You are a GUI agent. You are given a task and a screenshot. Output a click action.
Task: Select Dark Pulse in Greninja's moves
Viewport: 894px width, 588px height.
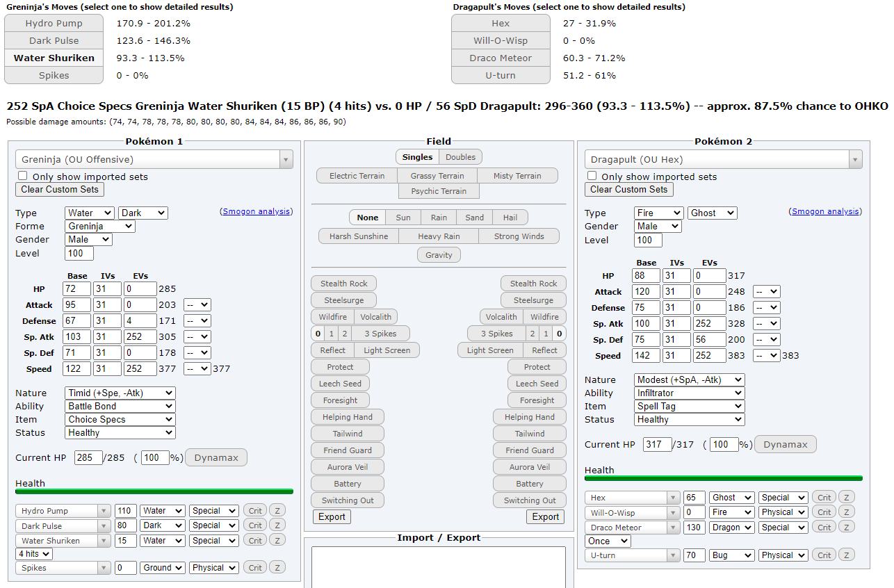click(x=54, y=40)
